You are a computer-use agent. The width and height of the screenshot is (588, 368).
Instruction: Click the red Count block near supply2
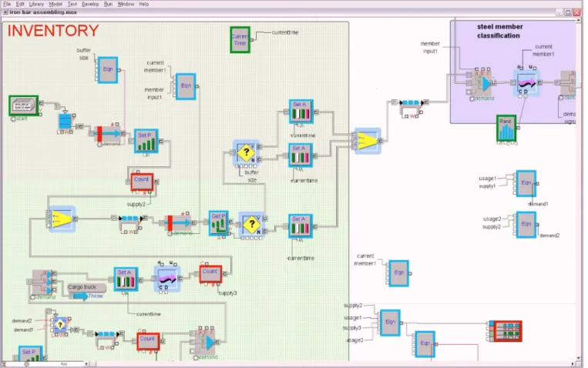(142, 182)
